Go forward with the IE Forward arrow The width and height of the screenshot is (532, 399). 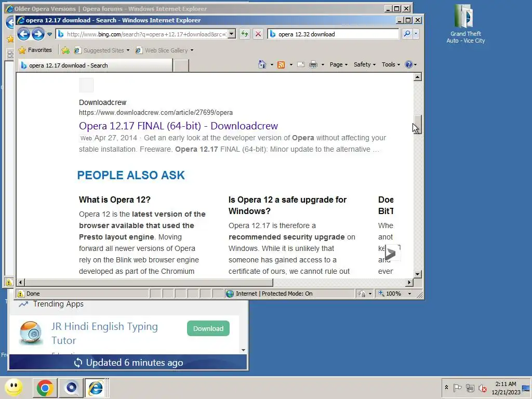38,34
